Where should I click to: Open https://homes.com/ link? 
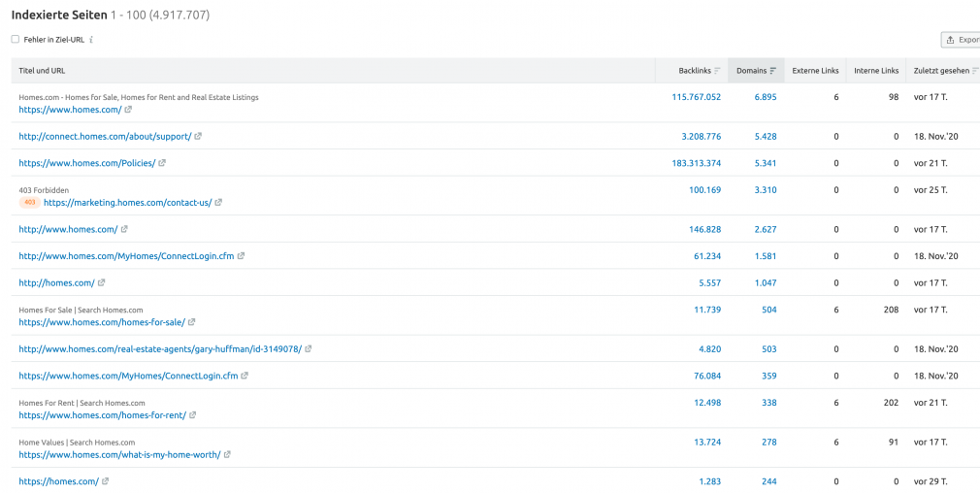tap(59, 481)
